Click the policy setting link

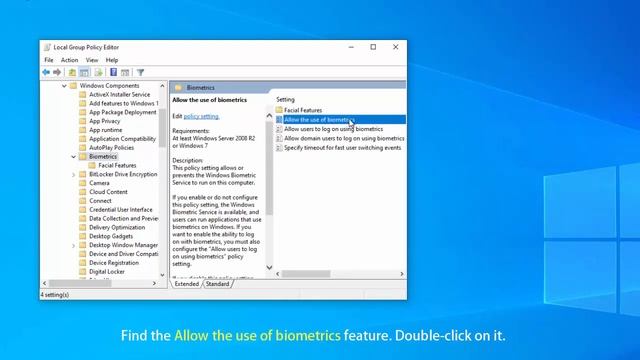tap(201, 116)
